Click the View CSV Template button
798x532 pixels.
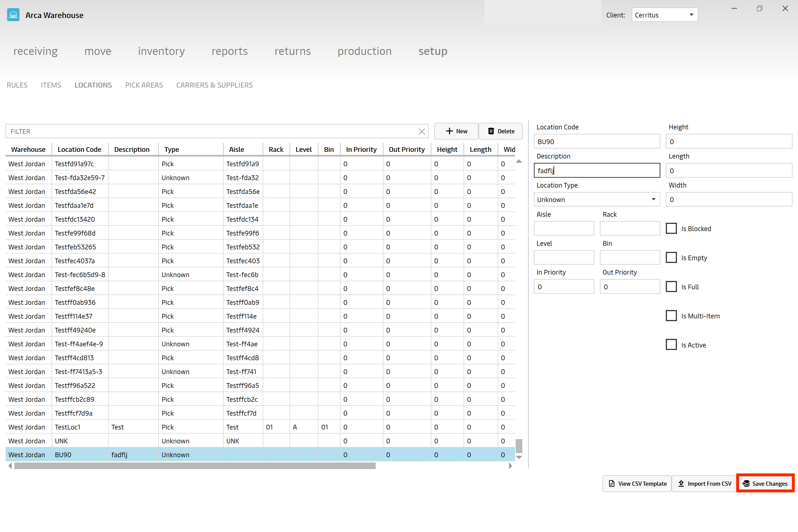[637, 484]
